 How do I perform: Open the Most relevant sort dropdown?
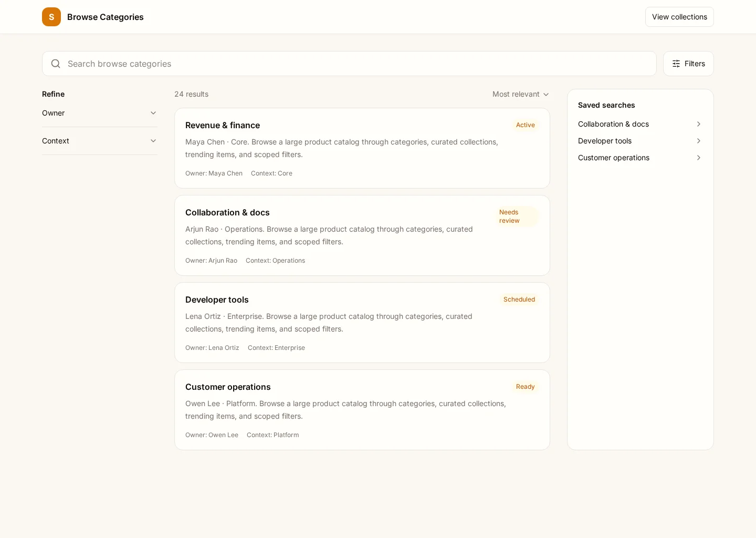[521, 94]
